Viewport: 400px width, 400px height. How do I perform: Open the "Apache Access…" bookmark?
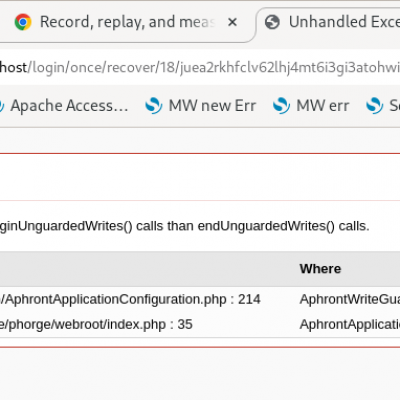pyautogui.click(x=69, y=106)
